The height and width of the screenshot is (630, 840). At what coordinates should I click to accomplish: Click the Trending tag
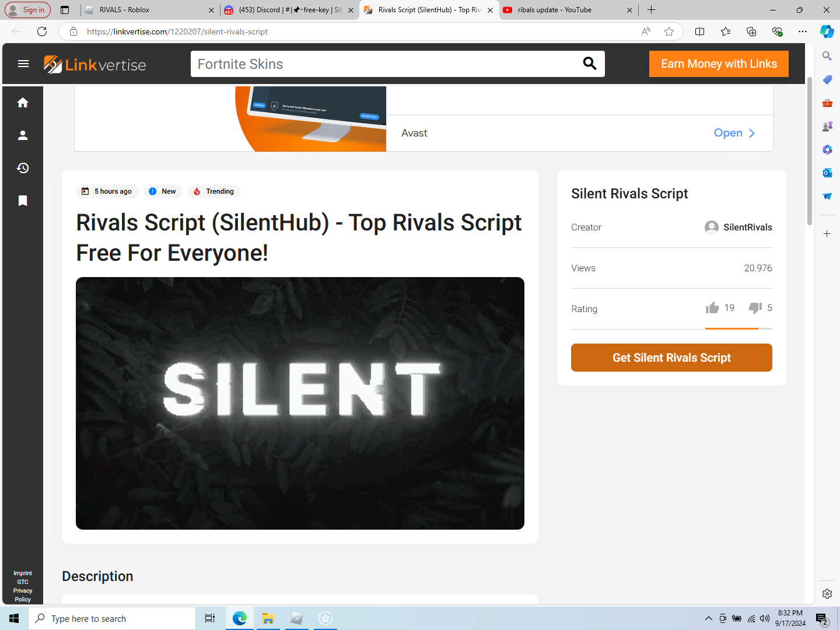point(213,191)
